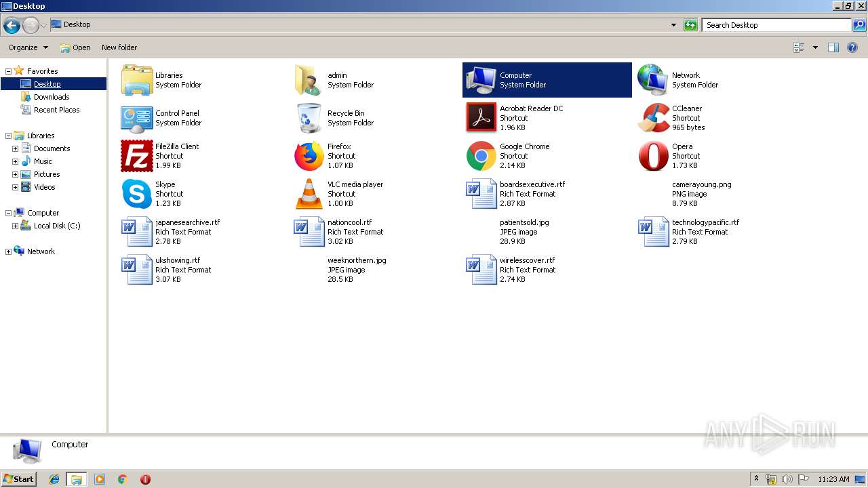
Task: Open the Libraries system folder icon
Action: point(137,80)
